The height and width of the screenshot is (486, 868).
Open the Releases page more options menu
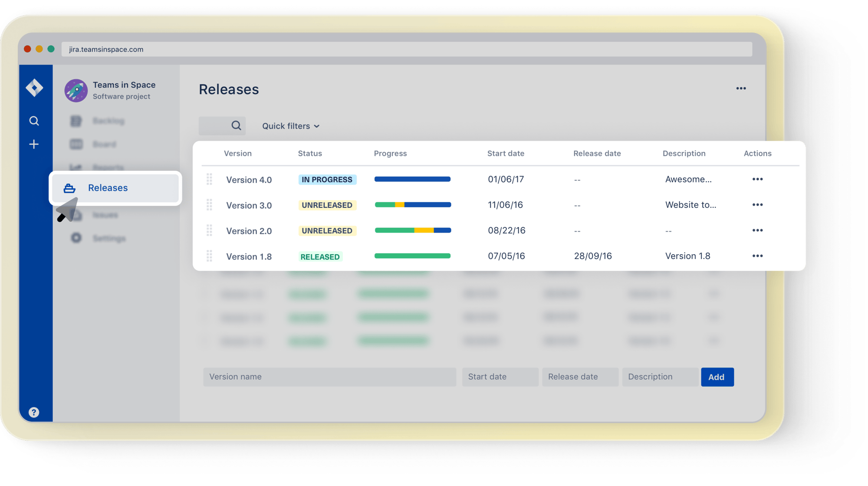click(x=741, y=89)
